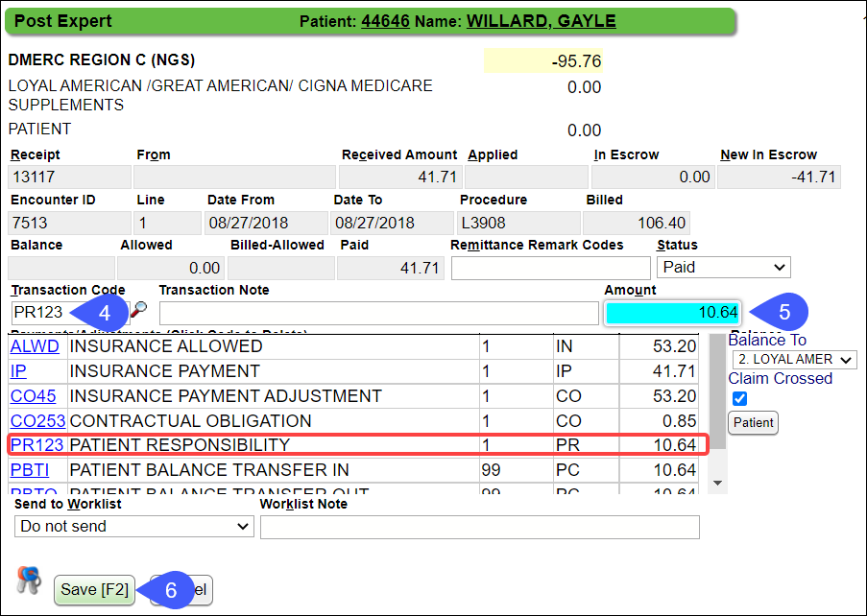Enable the Claim Crossed checkbox
This screenshot has height=616, width=867.
(x=739, y=398)
